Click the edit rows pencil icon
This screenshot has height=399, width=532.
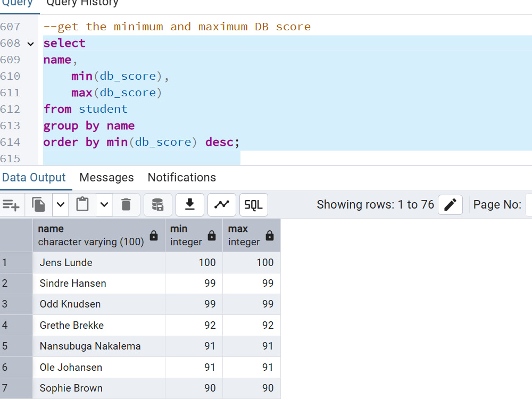pos(450,205)
